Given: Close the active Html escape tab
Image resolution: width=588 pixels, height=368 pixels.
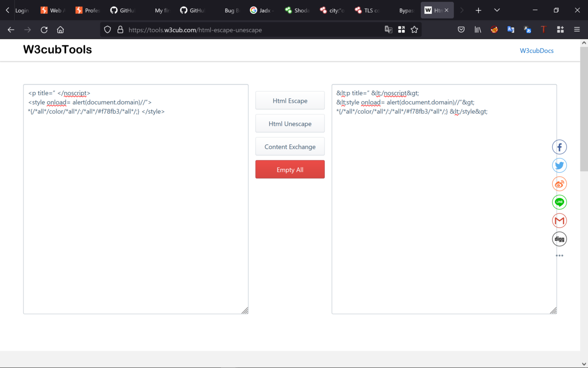Looking at the screenshot, I should (x=446, y=10).
